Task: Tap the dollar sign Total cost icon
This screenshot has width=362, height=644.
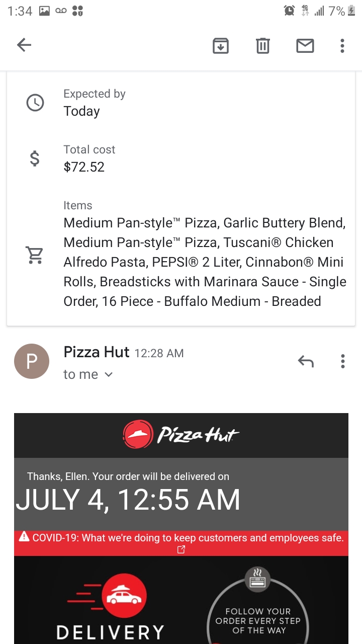Action: 35,159
